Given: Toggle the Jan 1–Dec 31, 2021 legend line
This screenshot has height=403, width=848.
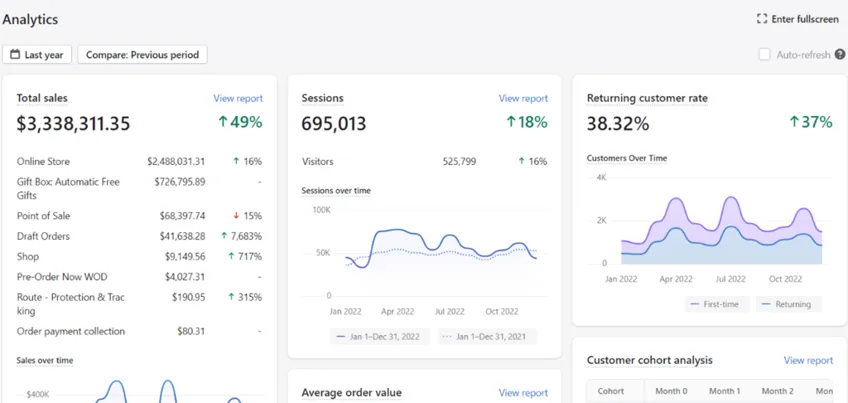Looking at the screenshot, I should (488, 336).
